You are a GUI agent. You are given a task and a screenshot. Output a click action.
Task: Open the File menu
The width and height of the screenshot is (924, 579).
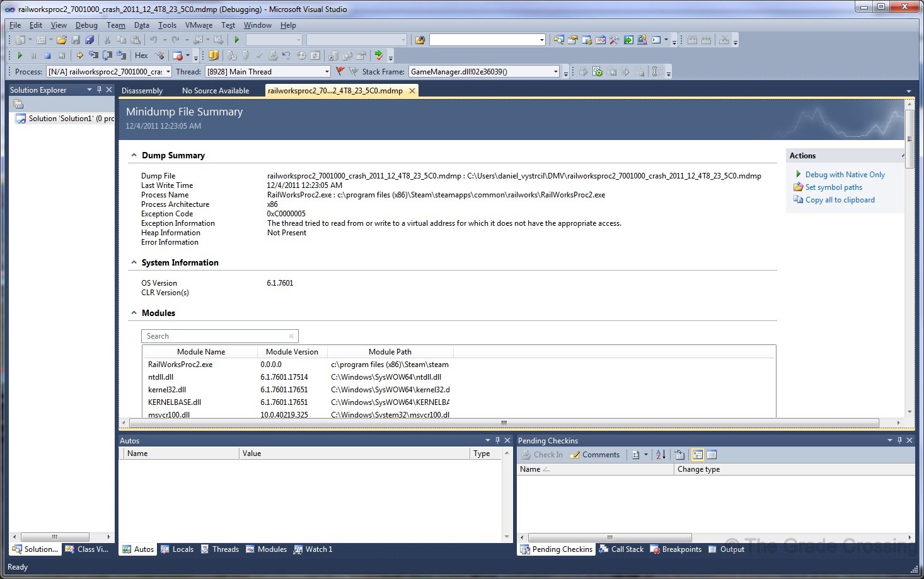15,25
